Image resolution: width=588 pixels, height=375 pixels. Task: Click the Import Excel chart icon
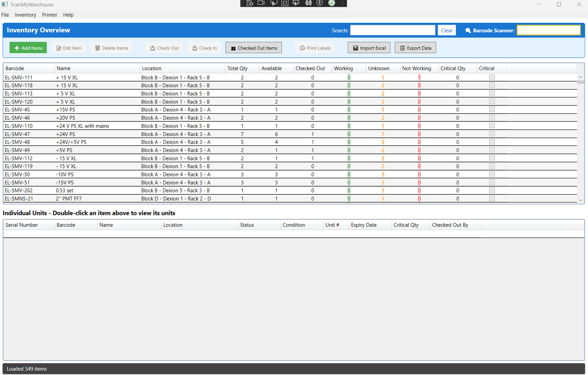(x=356, y=47)
